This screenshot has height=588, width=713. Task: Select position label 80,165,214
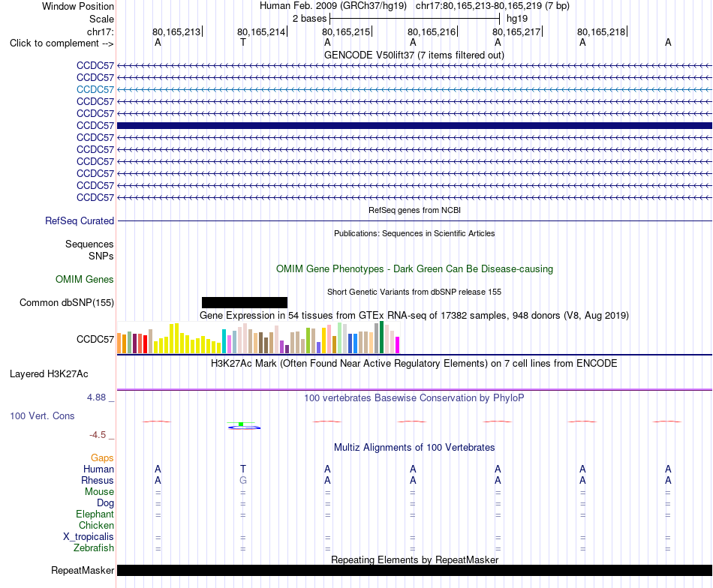[261, 31]
